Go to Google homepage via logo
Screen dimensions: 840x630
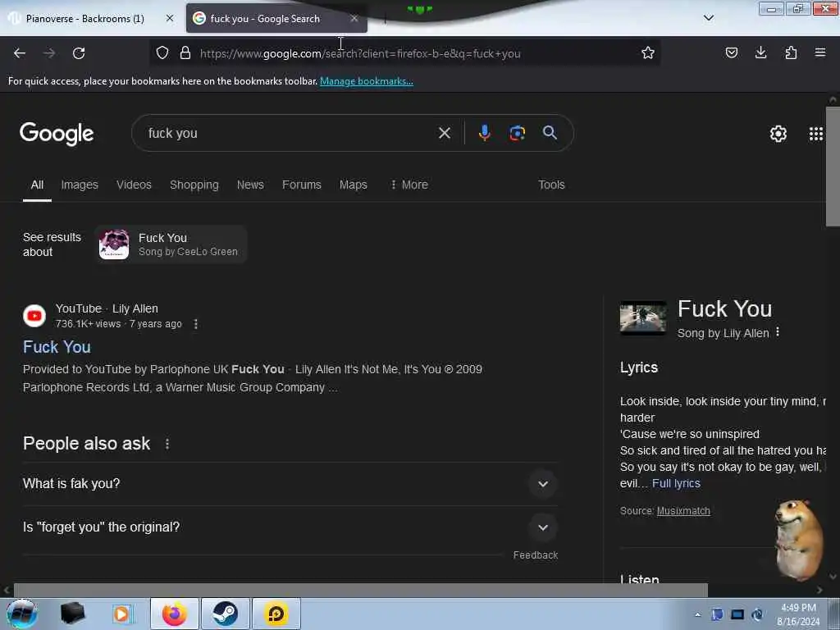tap(57, 134)
